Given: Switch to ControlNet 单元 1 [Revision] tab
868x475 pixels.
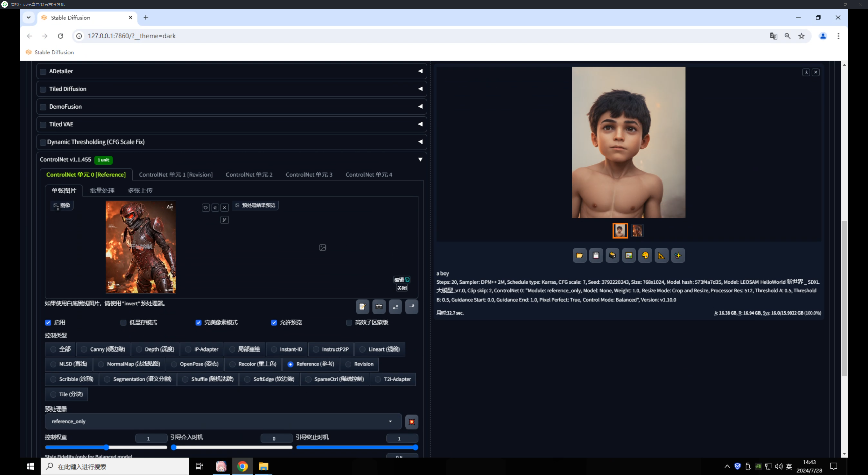Looking at the screenshot, I should coord(176,175).
